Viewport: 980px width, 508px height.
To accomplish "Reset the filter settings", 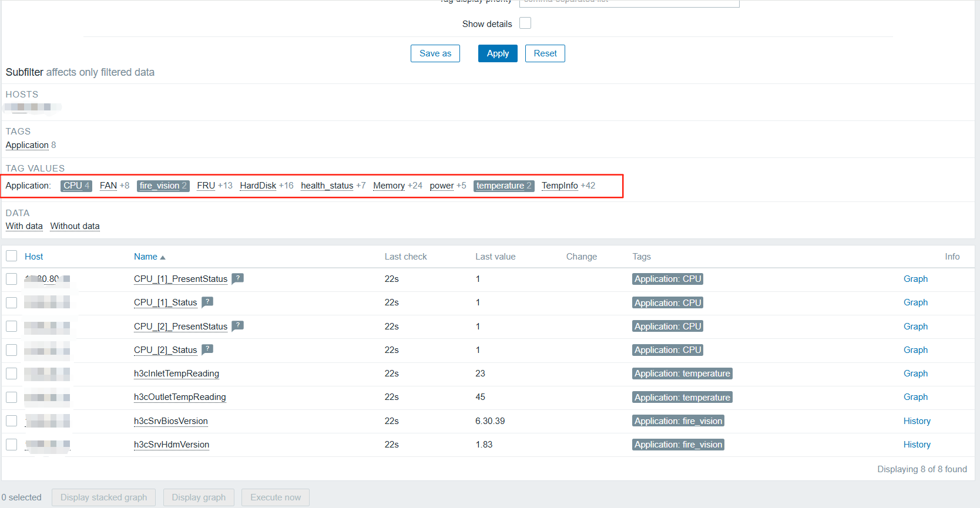I will pos(545,53).
